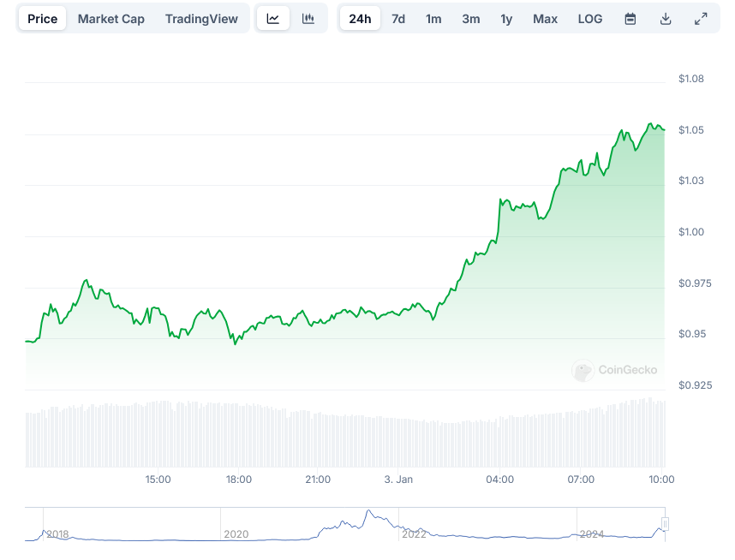
Task: Choose the 3m time range
Action: tap(470, 19)
